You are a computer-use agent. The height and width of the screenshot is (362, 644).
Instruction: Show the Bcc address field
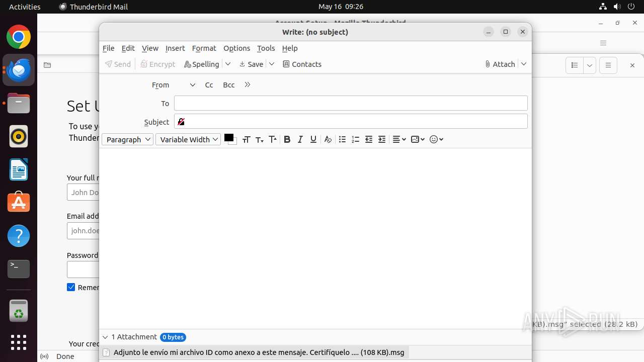[x=229, y=85]
